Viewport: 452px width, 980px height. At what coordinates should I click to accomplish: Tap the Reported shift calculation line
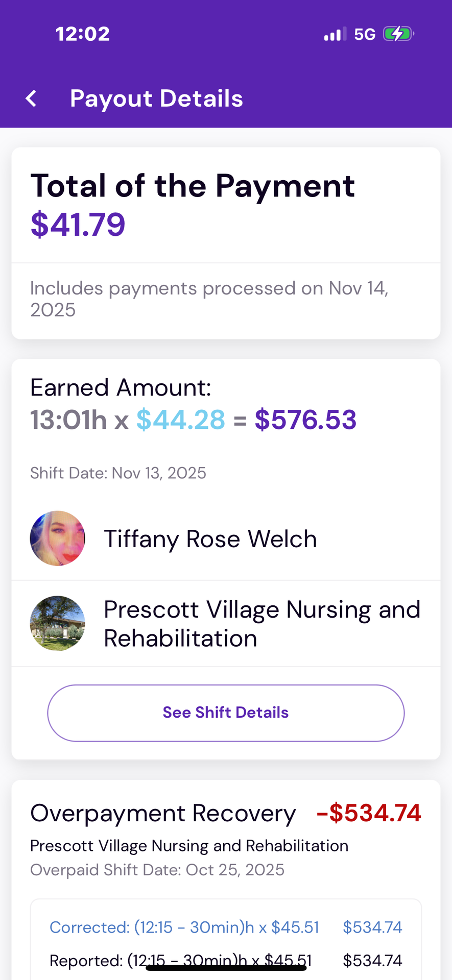[180, 961]
